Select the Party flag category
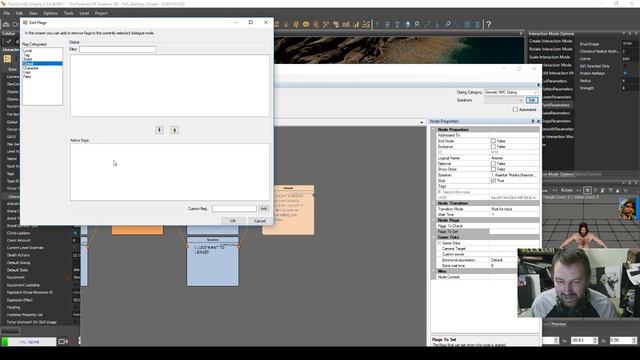This screenshot has height=360, width=640. click(x=27, y=76)
